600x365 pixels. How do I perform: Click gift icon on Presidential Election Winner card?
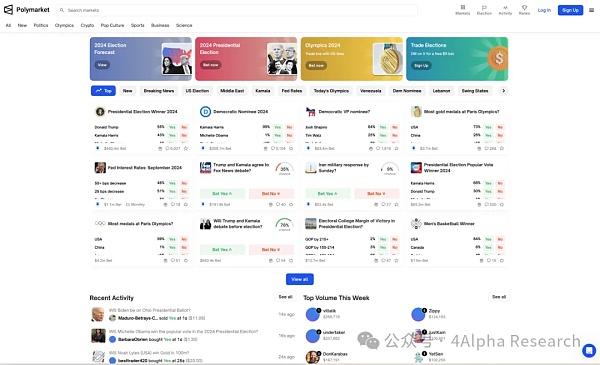pyautogui.click(x=160, y=148)
